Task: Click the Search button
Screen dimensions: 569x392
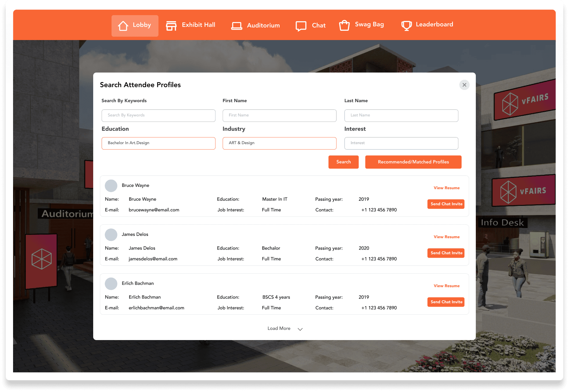Action: 343,162
